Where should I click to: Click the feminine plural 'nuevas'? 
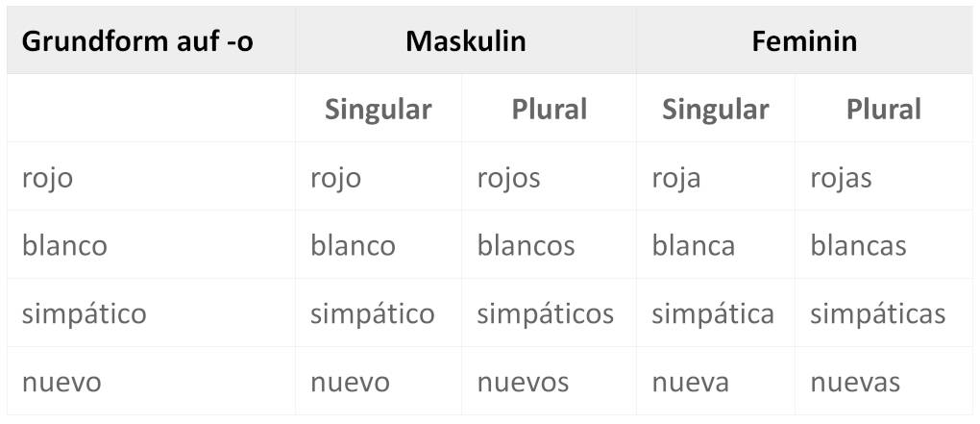coord(855,383)
